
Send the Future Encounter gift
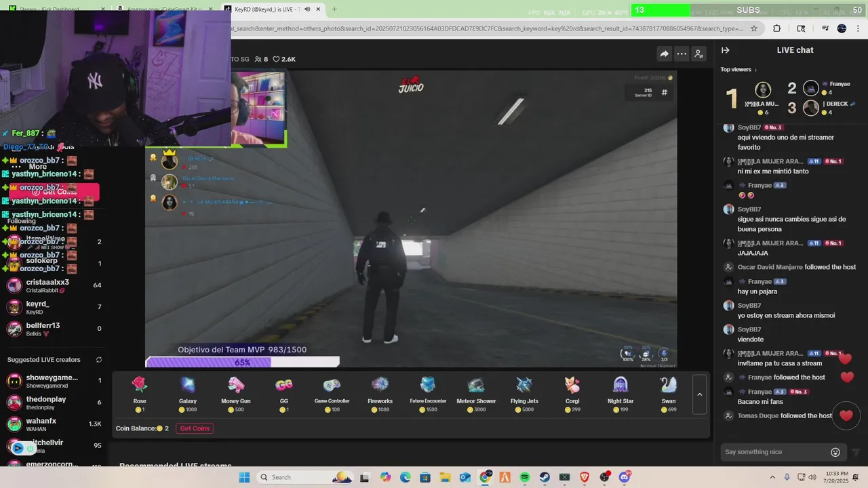428,394
